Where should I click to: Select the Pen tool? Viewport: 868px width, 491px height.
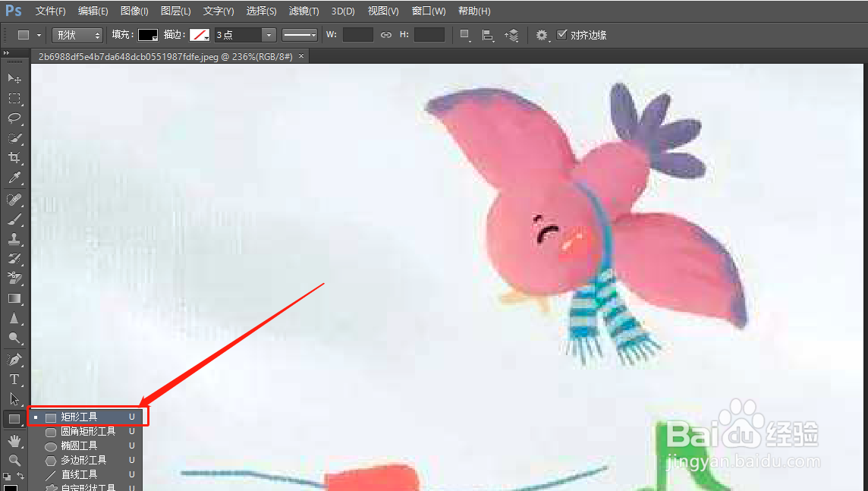14,360
